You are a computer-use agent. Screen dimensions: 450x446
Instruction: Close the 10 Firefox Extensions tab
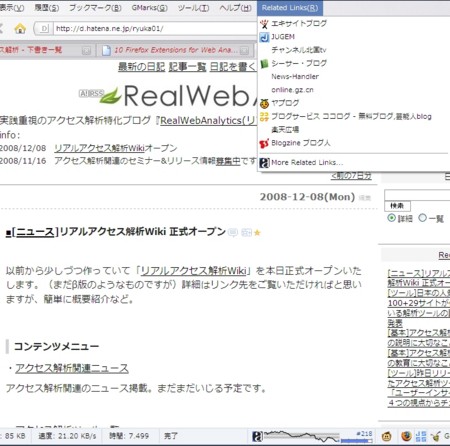point(244,51)
